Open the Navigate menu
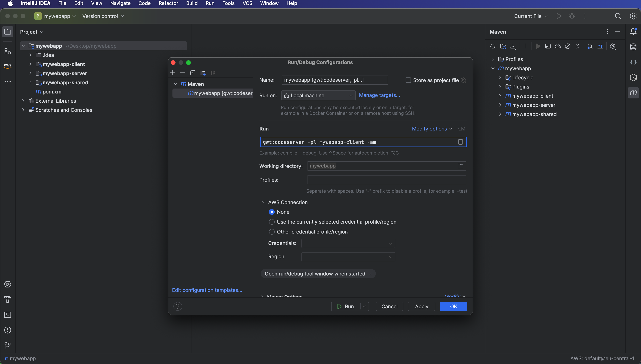This screenshot has height=364, width=641. pos(120,3)
